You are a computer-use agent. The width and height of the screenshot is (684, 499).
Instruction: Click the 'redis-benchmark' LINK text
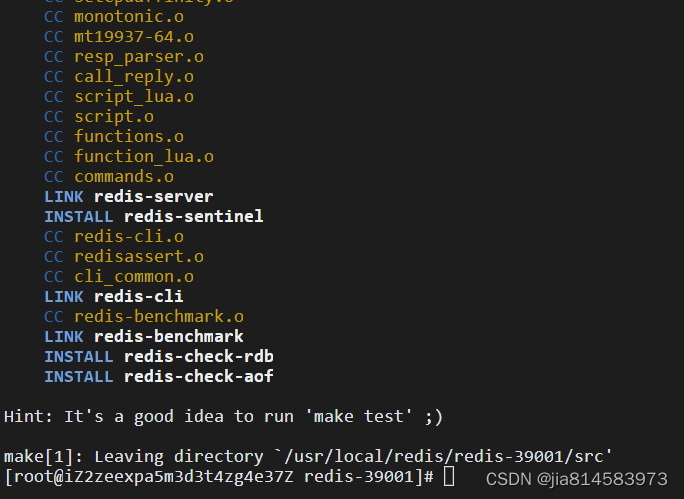[x=169, y=337]
